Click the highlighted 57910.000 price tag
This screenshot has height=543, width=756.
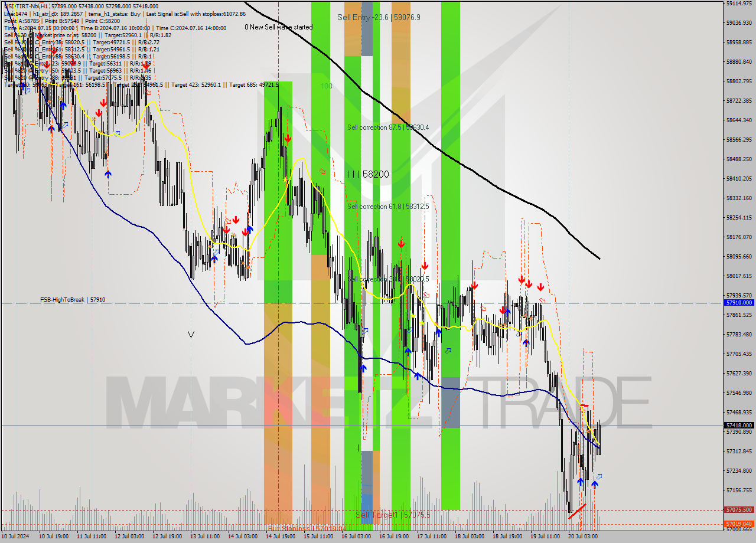point(739,302)
